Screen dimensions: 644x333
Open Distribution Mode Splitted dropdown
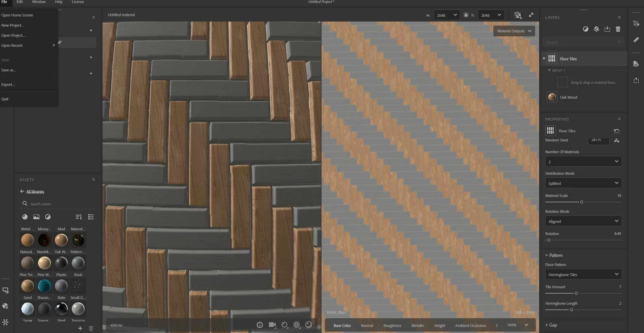583,183
